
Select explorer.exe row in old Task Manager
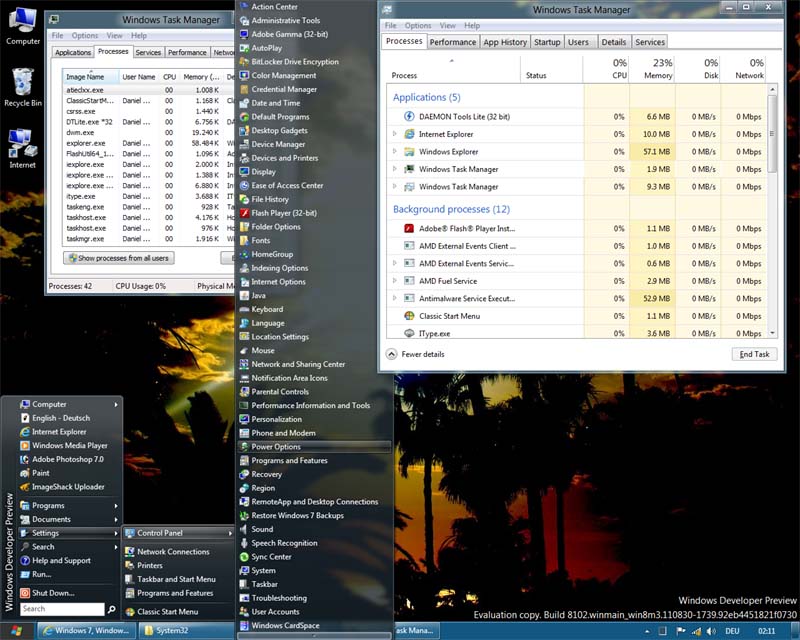(x=148, y=143)
